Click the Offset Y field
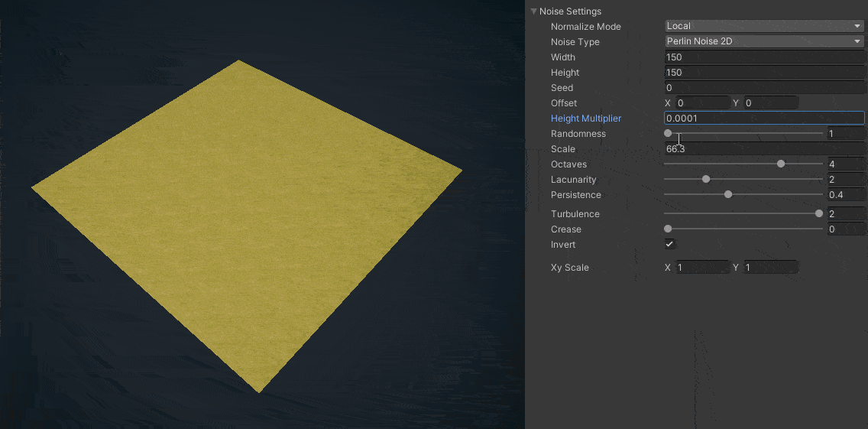Viewport: 868px width, 429px height. (x=770, y=102)
